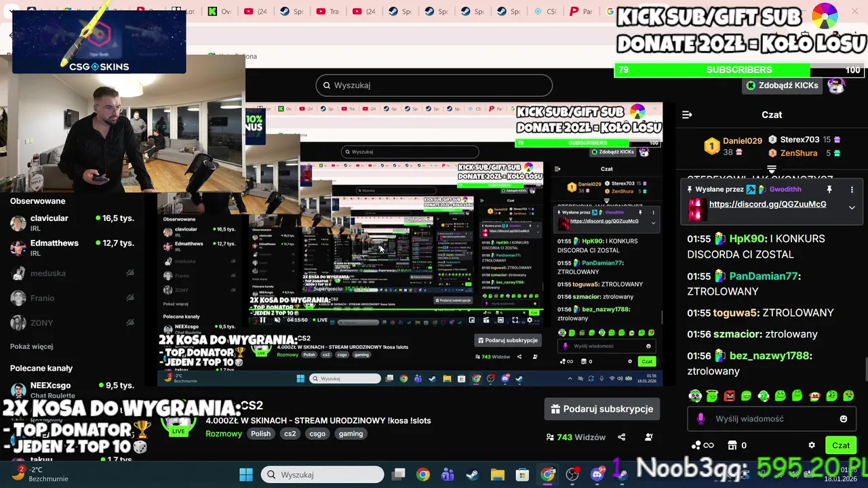This screenshot has height=488, width=868.
Task: Click the 'Wyślij wiadomość' chat field
Action: (x=772, y=419)
